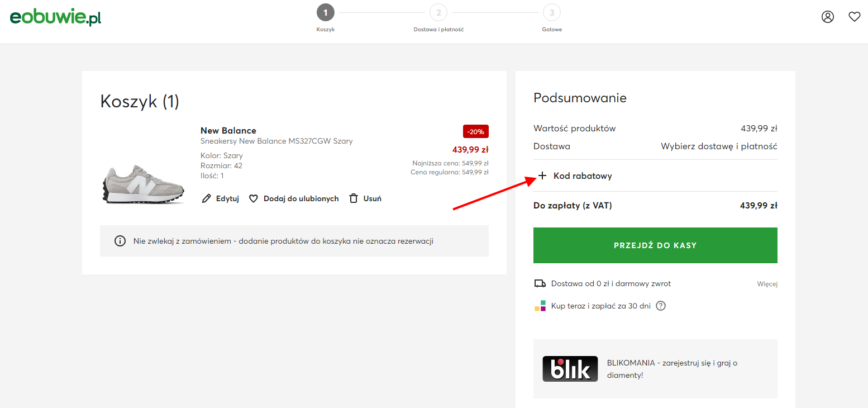The width and height of the screenshot is (868, 408).
Task: Open the wishlist heart icon in header
Action: tap(854, 17)
